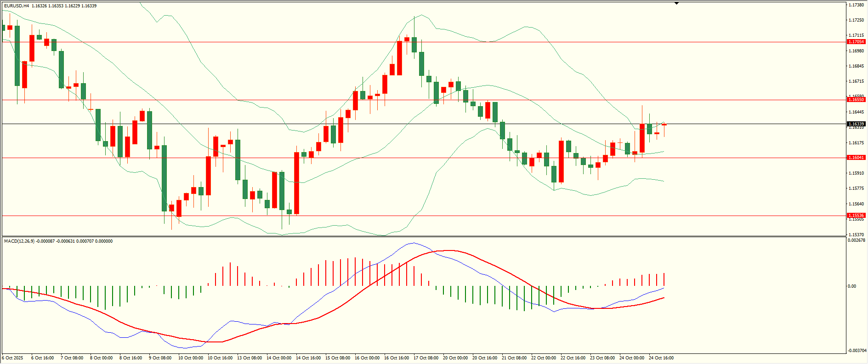Click the 24 Oct 16:00 time label
This screenshot has height=364, width=868.
[x=661, y=358]
